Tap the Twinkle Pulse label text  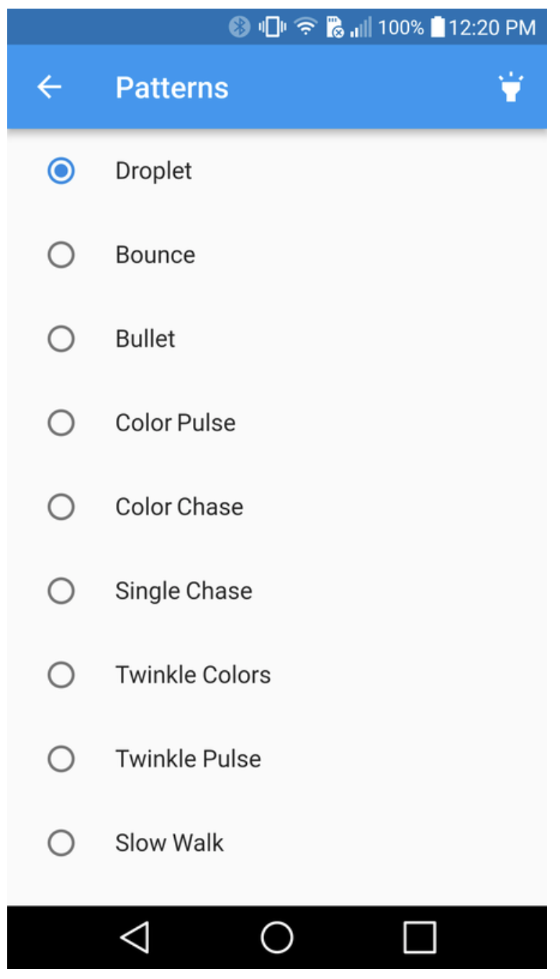click(188, 759)
